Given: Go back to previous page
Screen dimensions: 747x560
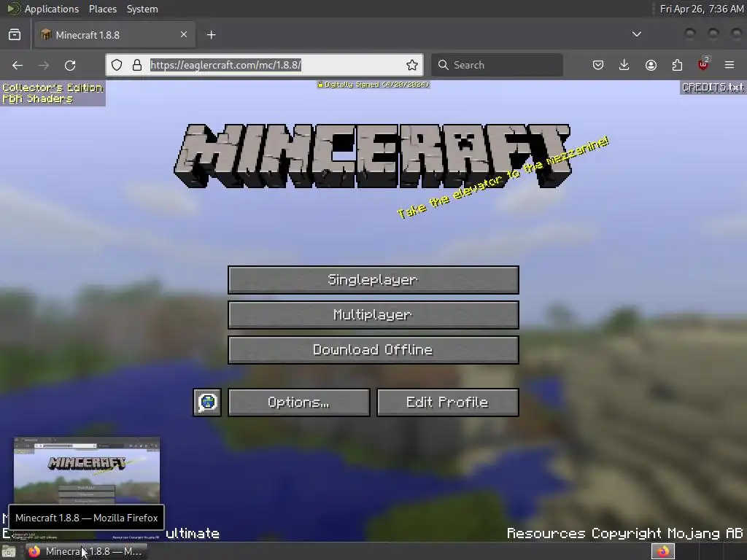Looking at the screenshot, I should pos(18,65).
